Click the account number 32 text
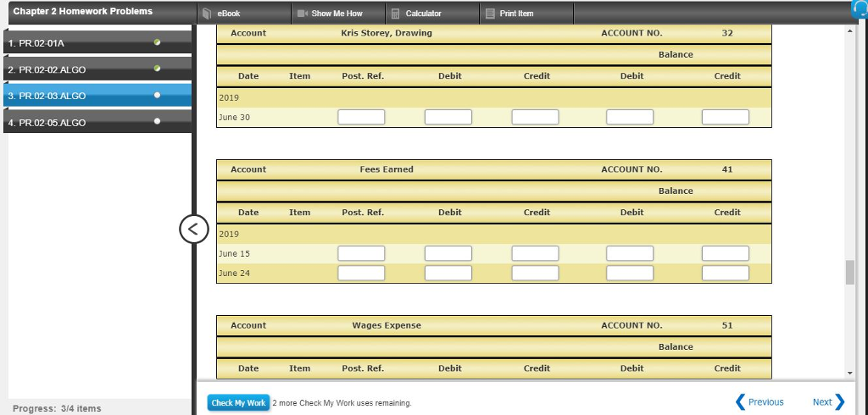The image size is (868, 415). [x=726, y=33]
